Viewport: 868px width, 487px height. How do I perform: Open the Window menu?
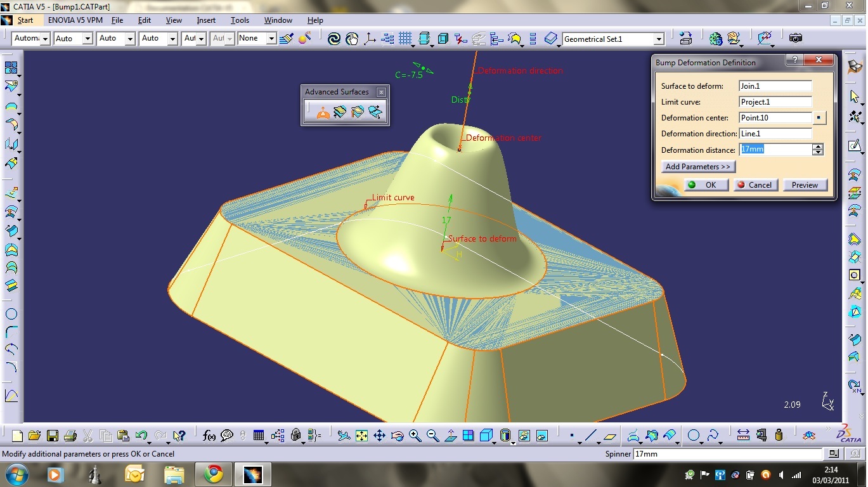tap(278, 20)
